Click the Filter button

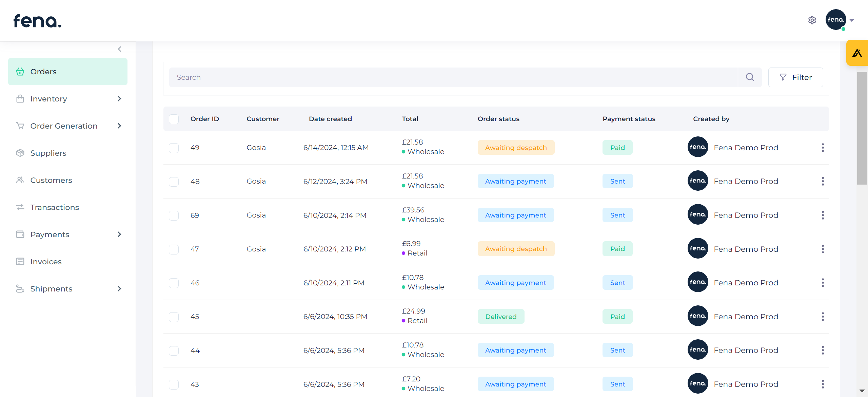[x=795, y=77]
